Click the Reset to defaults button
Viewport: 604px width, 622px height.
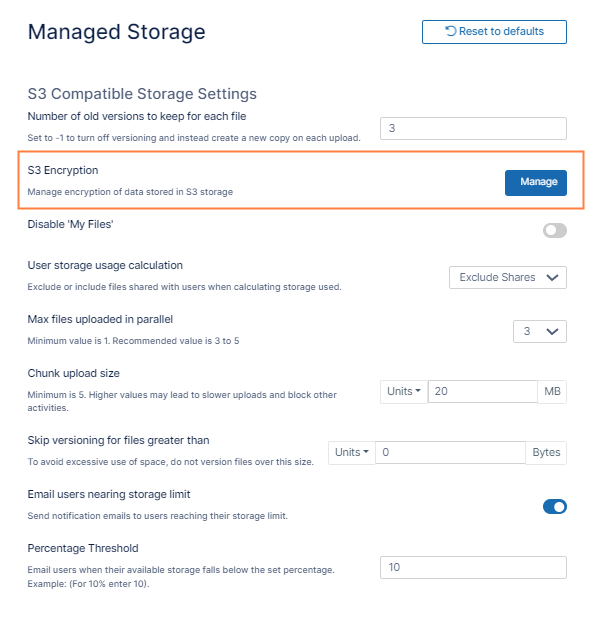click(494, 32)
